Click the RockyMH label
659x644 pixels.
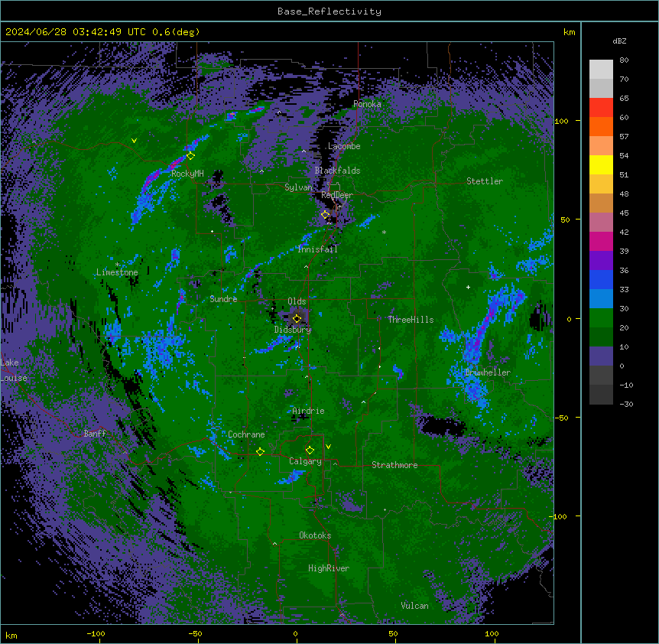[187, 174]
